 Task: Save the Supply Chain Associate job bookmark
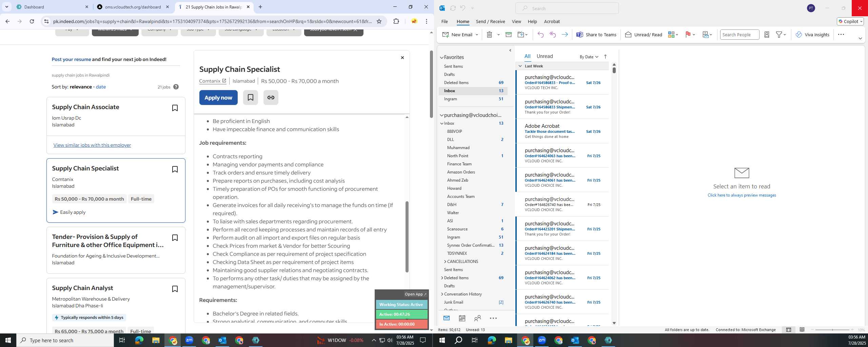(175, 108)
